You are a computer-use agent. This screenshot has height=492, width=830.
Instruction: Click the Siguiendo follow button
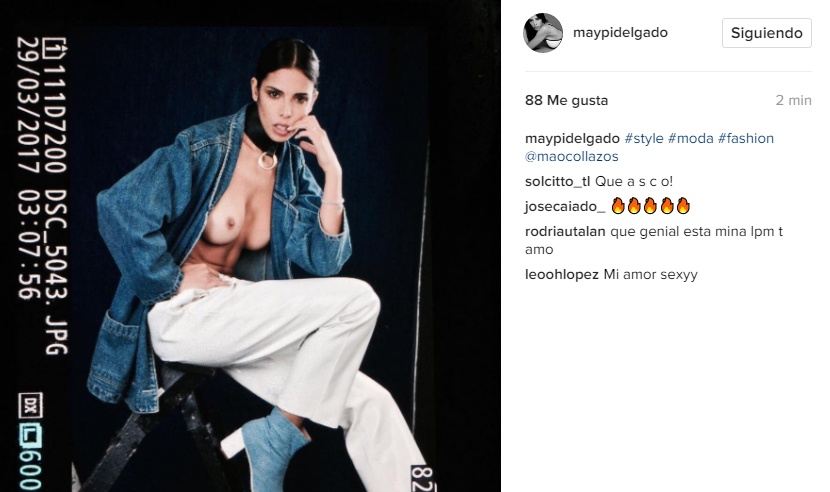pos(766,33)
